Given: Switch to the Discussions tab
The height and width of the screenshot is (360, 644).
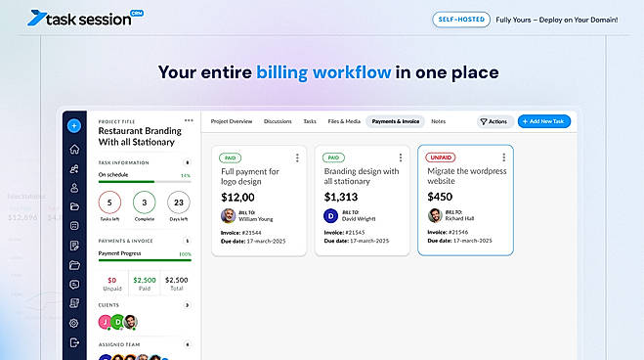Looking at the screenshot, I should [x=278, y=121].
